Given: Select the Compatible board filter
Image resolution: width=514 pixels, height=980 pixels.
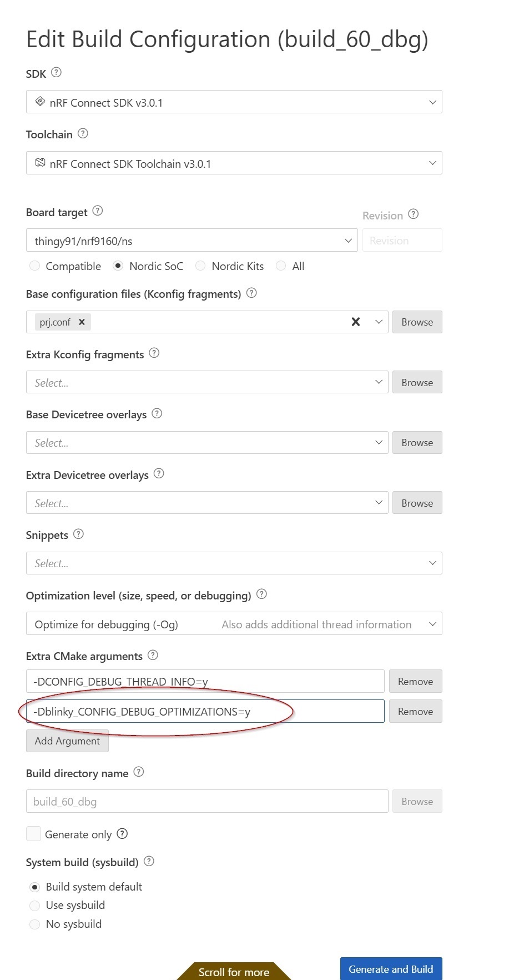Looking at the screenshot, I should pyautogui.click(x=34, y=266).
